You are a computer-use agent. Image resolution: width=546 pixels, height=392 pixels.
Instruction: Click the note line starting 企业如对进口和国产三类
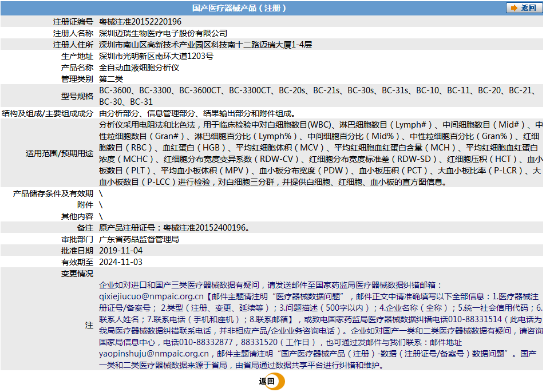click(x=271, y=285)
